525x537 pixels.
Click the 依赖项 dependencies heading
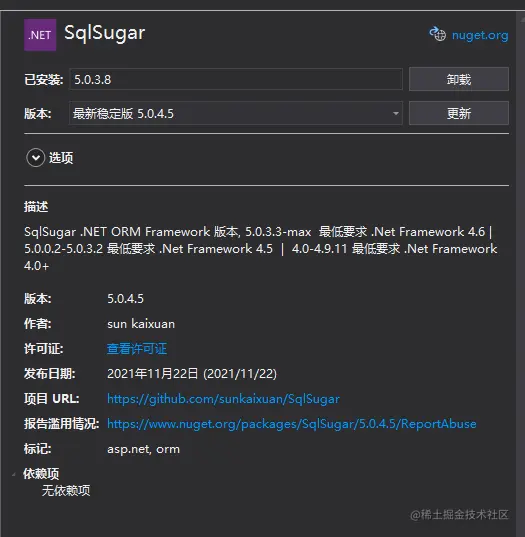point(41,474)
